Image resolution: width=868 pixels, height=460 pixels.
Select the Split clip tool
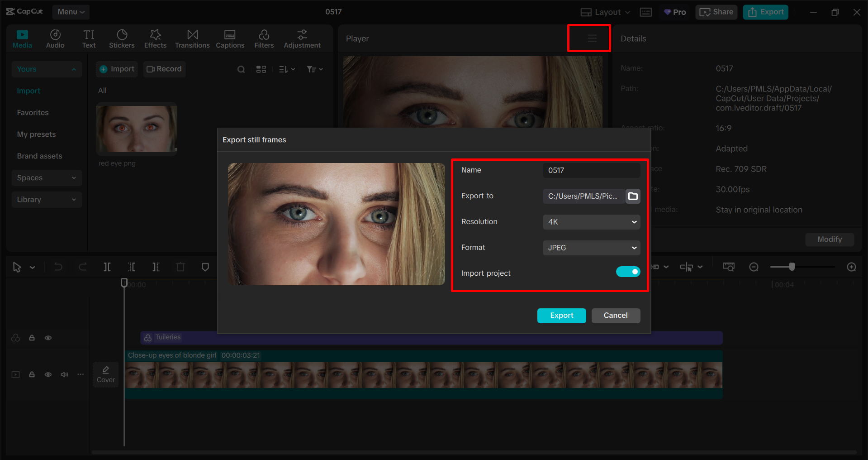click(107, 267)
